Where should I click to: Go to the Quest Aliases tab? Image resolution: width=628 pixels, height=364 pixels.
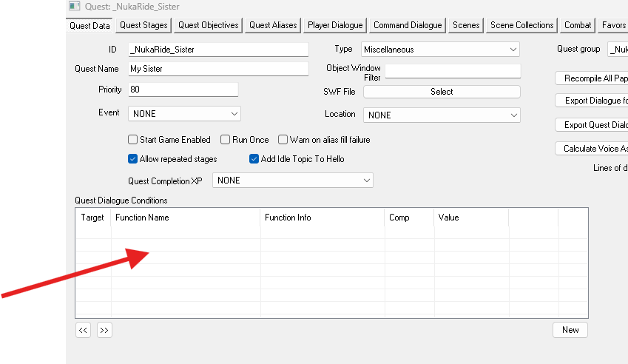click(x=273, y=25)
